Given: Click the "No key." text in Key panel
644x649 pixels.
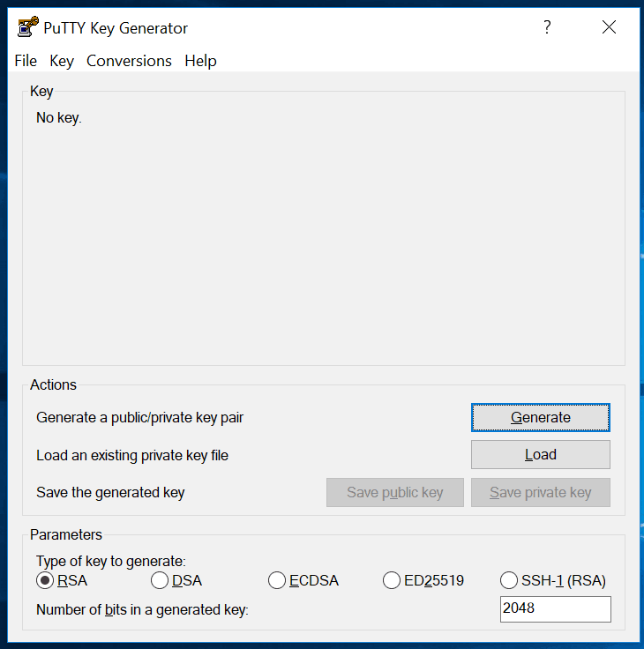Looking at the screenshot, I should coord(59,118).
